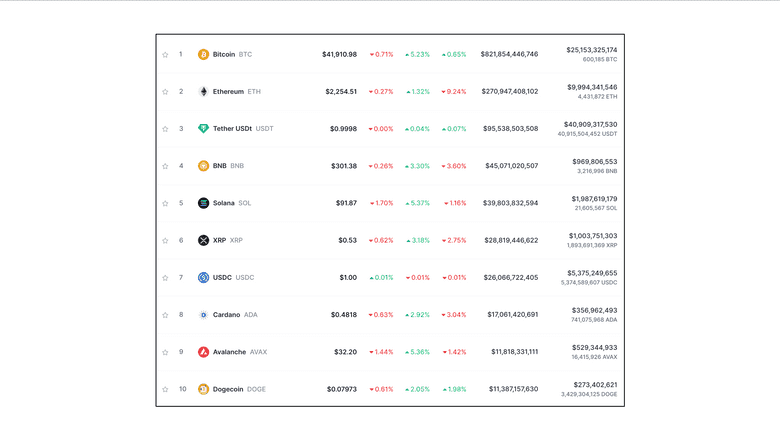Star Bitcoin to add to watchlist

point(165,54)
